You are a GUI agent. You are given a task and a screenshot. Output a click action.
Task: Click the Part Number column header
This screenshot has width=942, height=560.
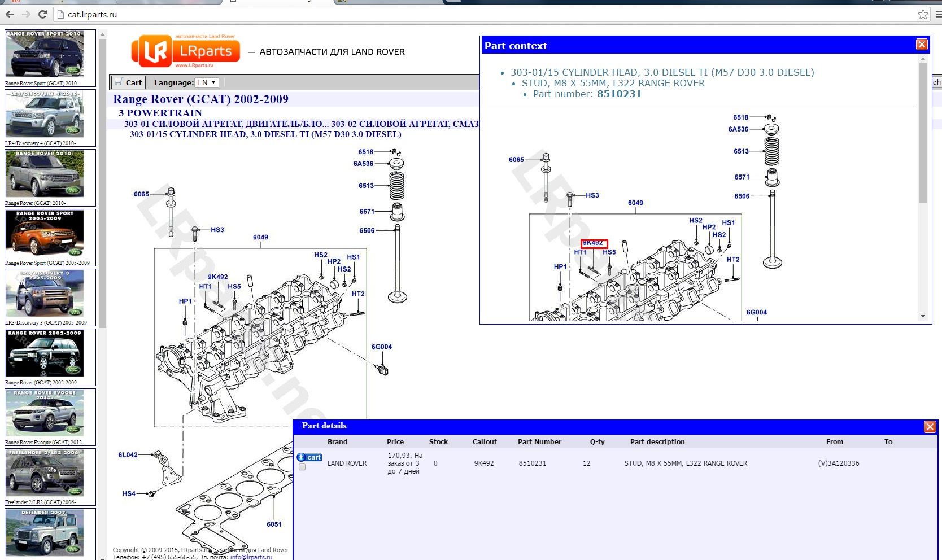[x=539, y=441]
